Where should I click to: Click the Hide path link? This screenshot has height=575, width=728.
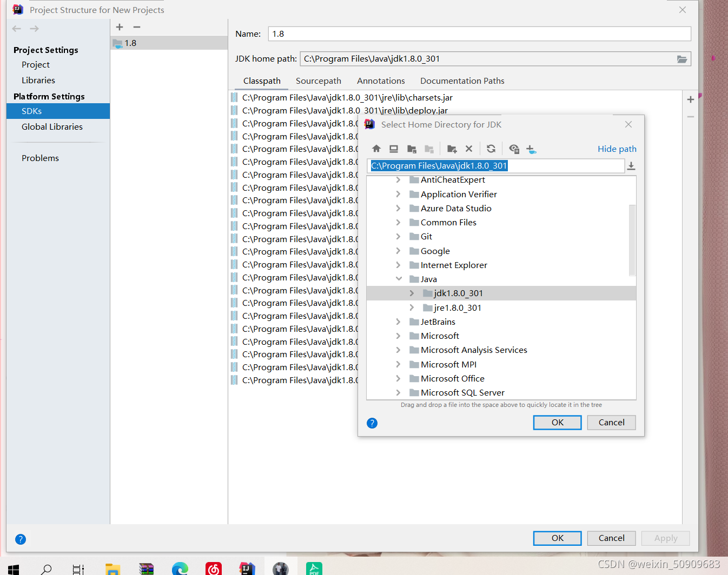point(617,149)
